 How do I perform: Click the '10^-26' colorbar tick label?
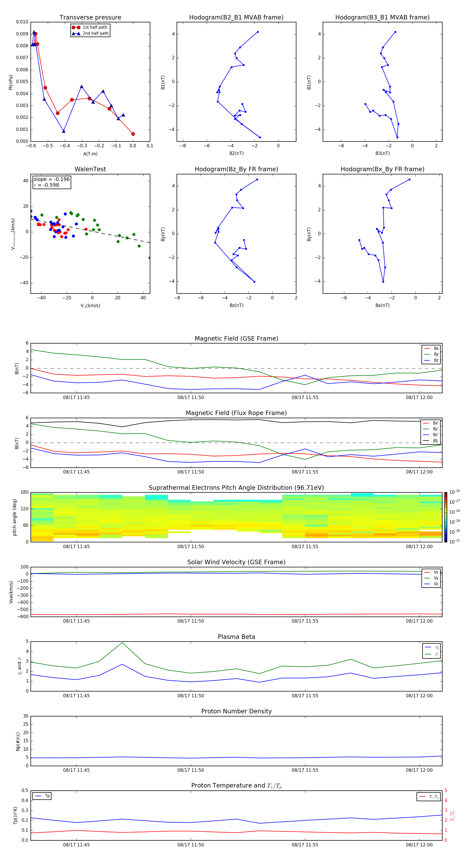[455, 492]
